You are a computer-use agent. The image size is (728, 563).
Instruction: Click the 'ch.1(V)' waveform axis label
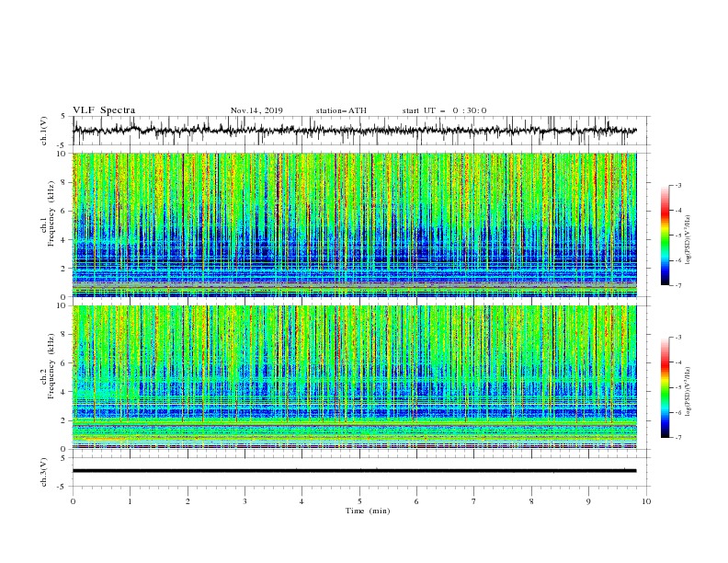44,131
